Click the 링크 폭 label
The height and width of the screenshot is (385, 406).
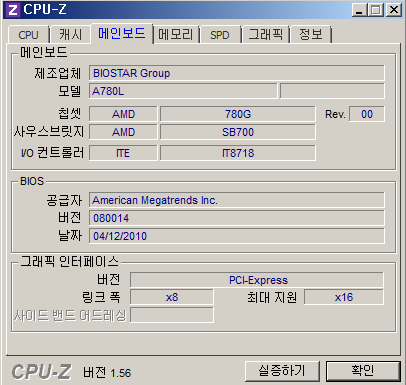tap(101, 297)
